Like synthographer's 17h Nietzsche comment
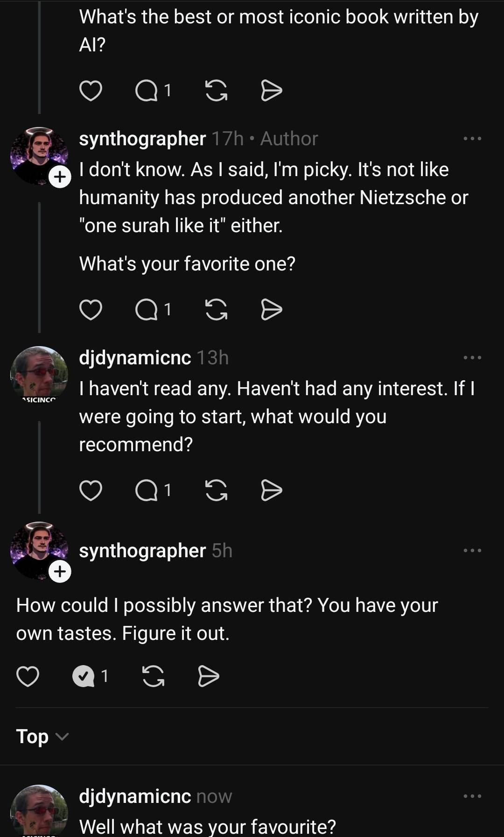 point(91,310)
